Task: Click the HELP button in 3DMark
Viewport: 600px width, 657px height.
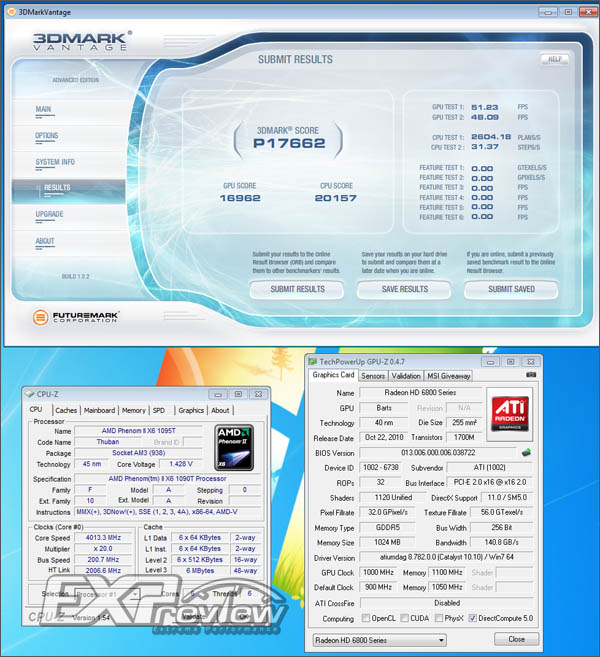Action: 555,59
